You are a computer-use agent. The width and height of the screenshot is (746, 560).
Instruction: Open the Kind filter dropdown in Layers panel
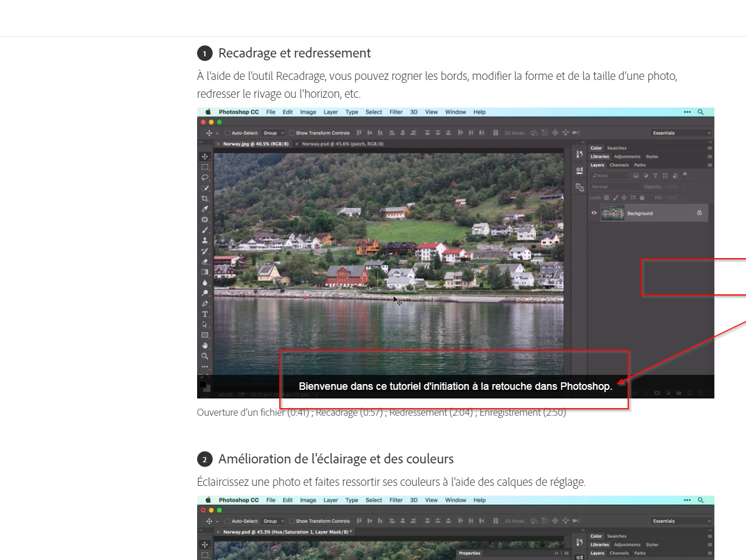click(610, 176)
